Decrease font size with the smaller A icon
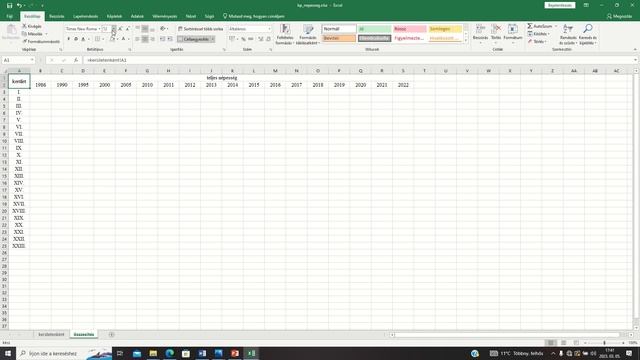The width and height of the screenshot is (640, 360). (x=128, y=29)
